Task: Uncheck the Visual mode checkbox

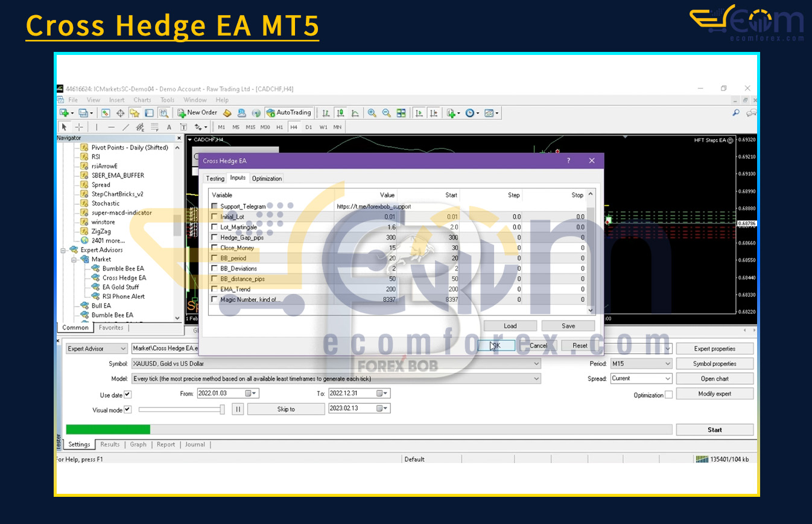Action: point(127,410)
